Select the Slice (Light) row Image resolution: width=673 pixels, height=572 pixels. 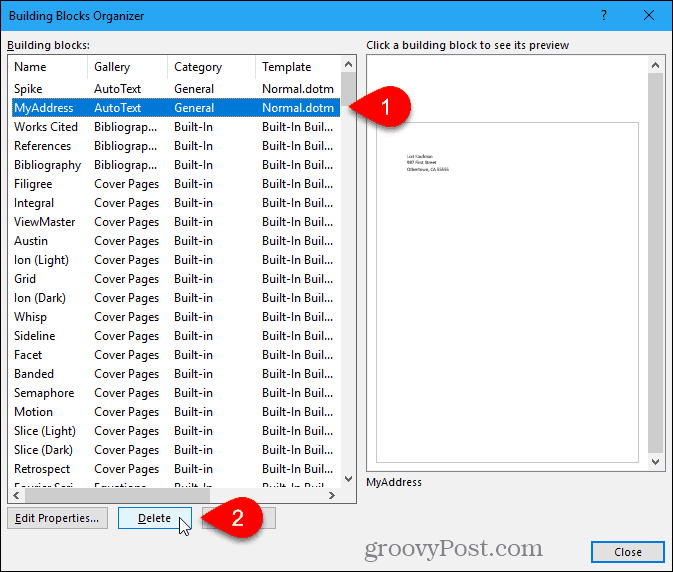click(176, 431)
